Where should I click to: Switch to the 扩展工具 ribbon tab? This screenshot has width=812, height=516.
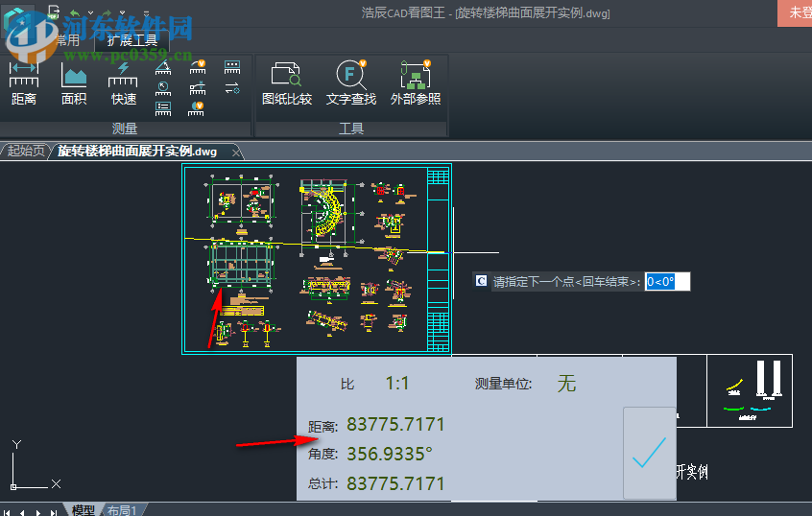tap(131, 40)
